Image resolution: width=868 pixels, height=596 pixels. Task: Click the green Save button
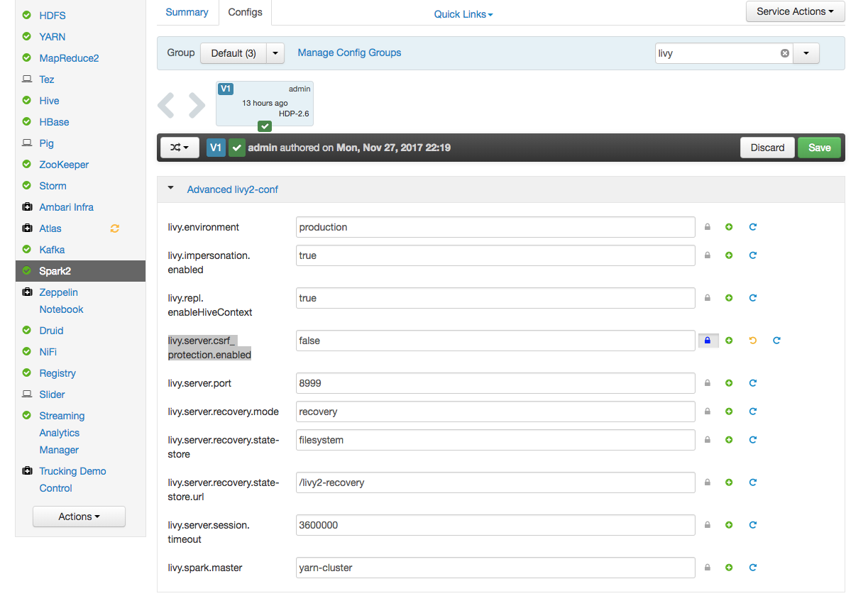[x=819, y=148]
